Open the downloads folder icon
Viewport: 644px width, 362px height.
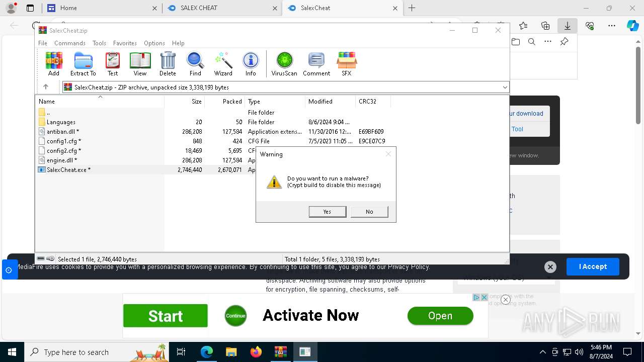(516, 42)
